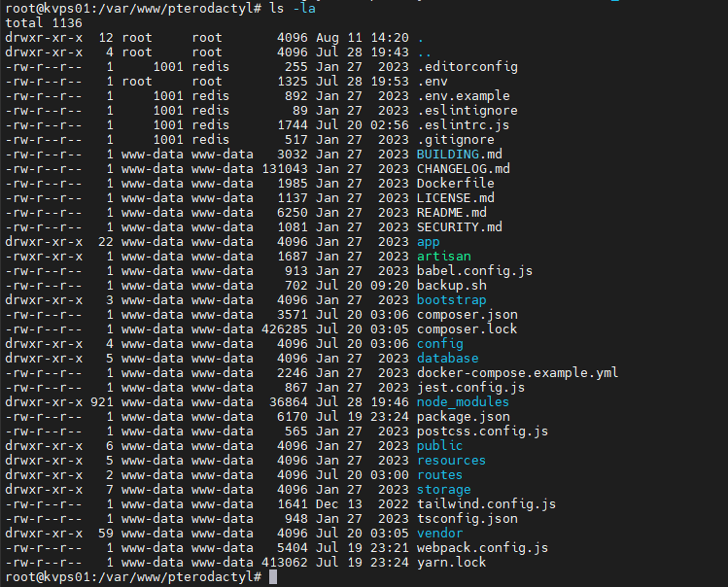The image size is (728, 587).
Task: Click the README.md file name
Action: coord(452,213)
